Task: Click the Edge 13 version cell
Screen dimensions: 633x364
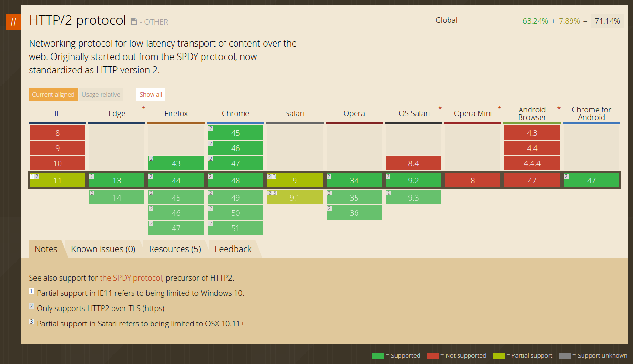Action: tap(117, 181)
